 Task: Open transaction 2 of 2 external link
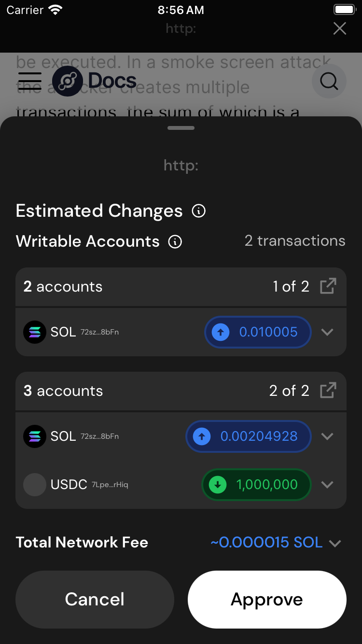click(328, 391)
